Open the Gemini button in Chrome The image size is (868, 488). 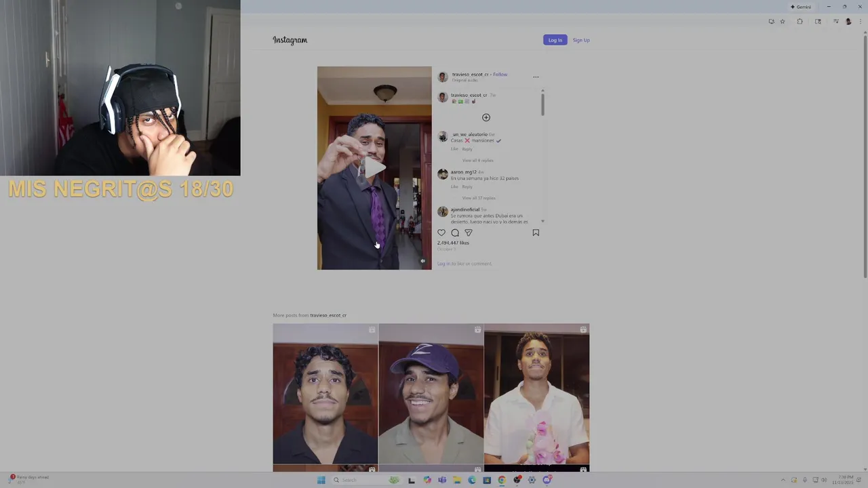pyautogui.click(x=801, y=7)
